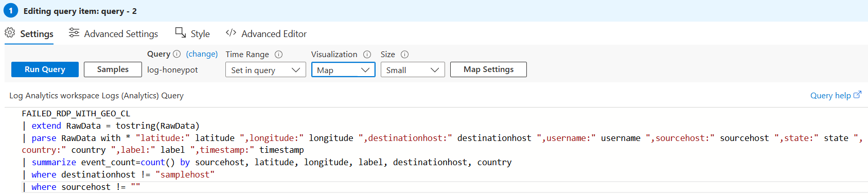
Task: Click the Style paint icon
Action: (181, 32)
